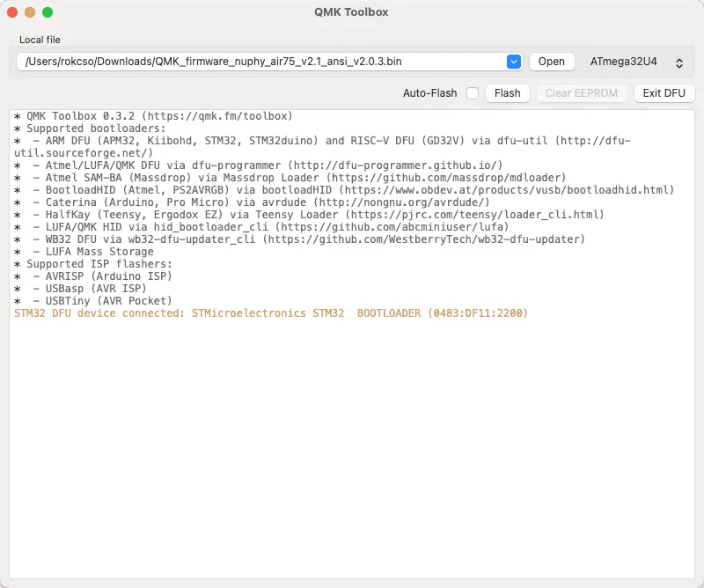Click the LUFA/QMK HID hid_bootloader_cli line
The width and height of the screenshot is (704, 588).
tap(261, 227)
